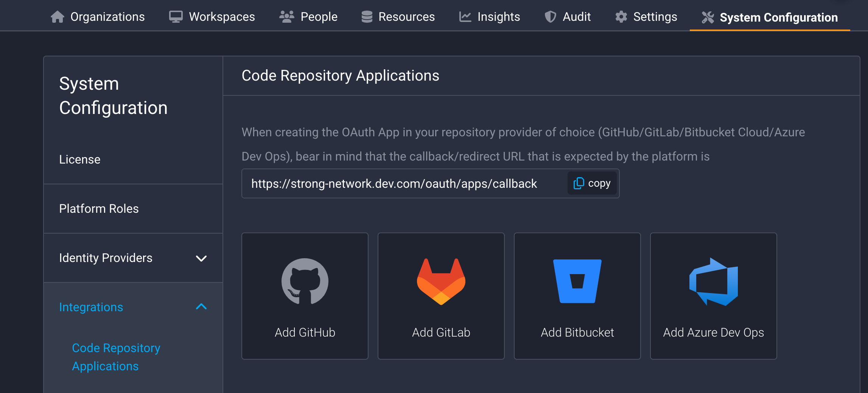
Task: Select the Resources database icon
Action: 366,17
